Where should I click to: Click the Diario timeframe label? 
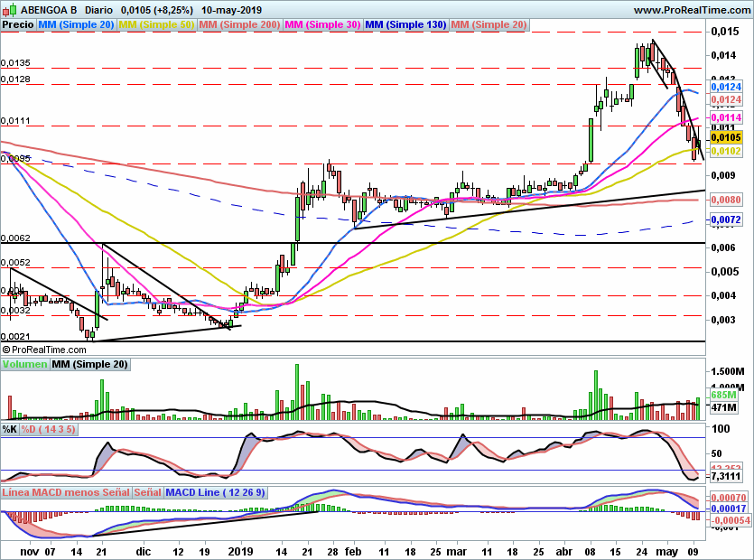coord(98,10)
